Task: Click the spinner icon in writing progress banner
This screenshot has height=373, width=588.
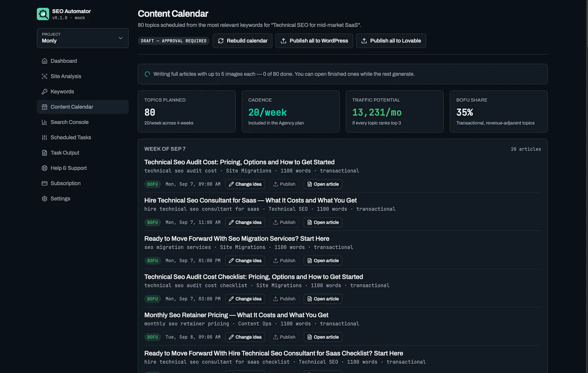Action: coord(147,74)
